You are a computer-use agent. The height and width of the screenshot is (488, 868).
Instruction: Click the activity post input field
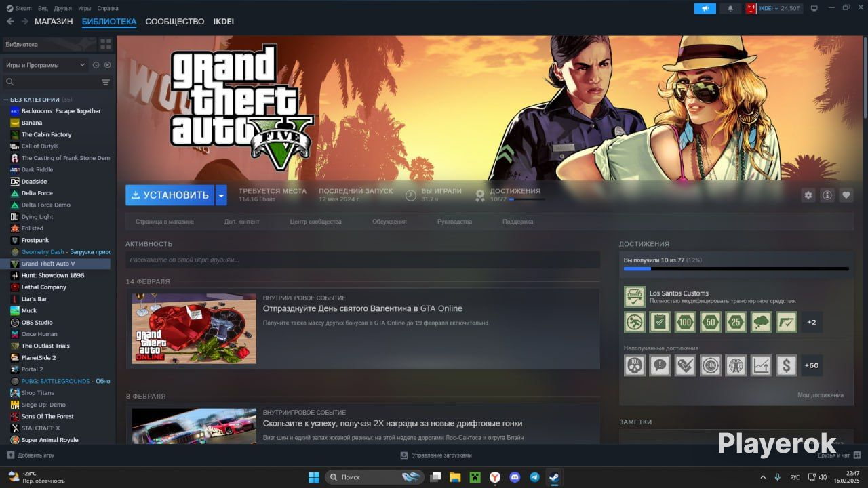click(x=363, y=260)
